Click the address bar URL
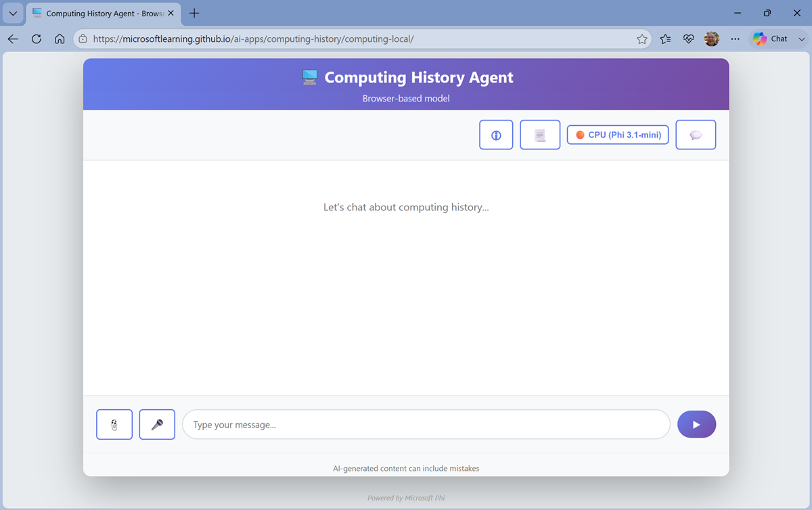The image size is (812, 510). (x=253, y=39)
